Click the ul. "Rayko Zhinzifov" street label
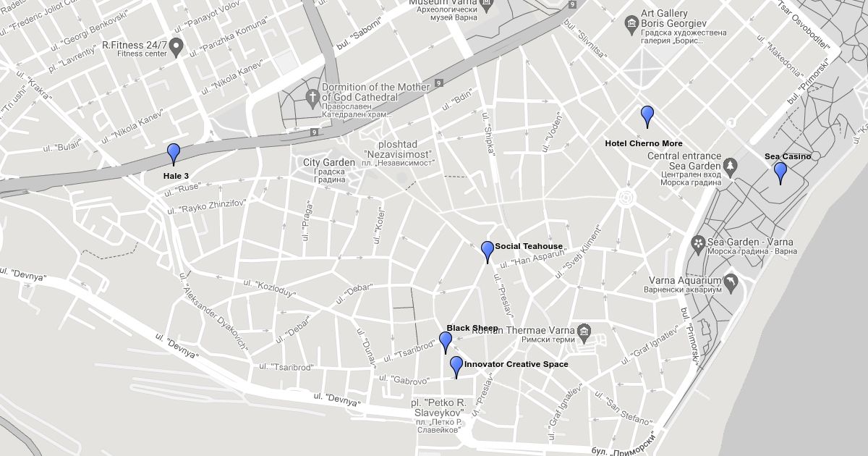Image resolution: width=868 pixels, height=456 pixels. 207,207
